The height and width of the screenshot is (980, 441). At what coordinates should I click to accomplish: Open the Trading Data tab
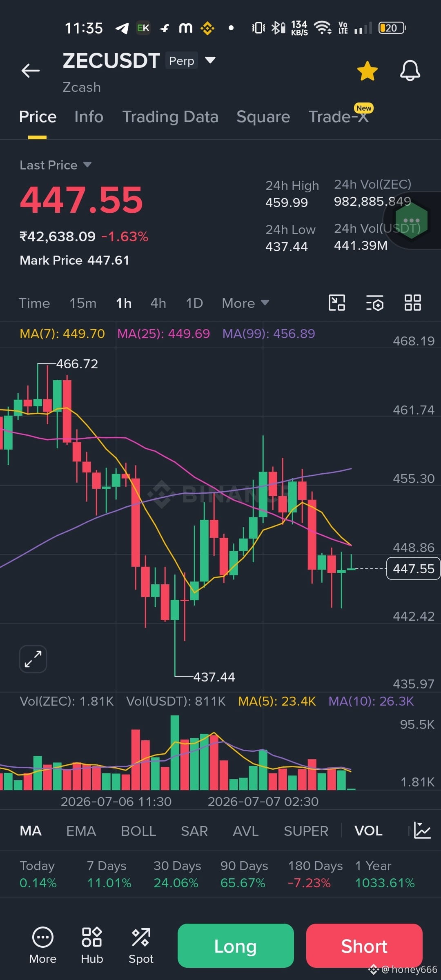pyautogui.click(x=170, y=117)
